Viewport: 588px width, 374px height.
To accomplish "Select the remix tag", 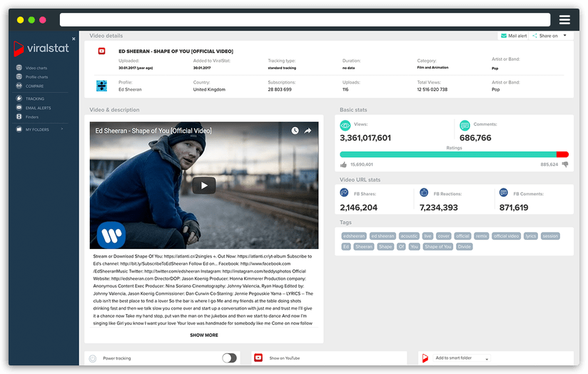I will [482, 236].
